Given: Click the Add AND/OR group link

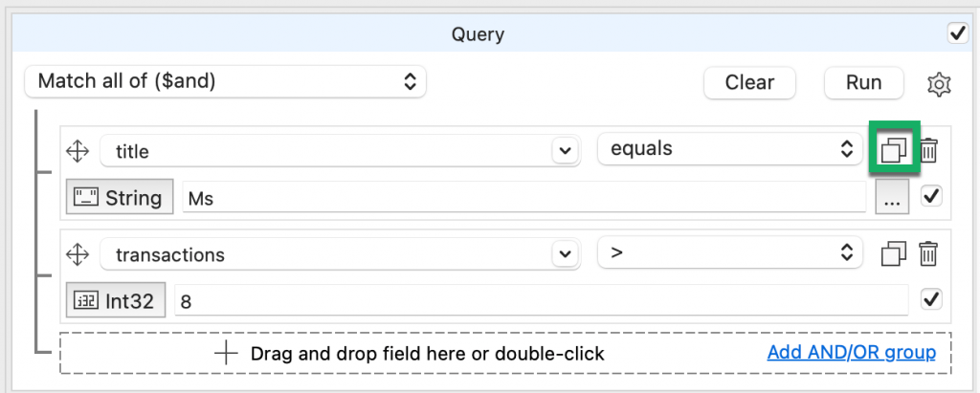Looking at the screenshot, I should click(x=851, y=353).
